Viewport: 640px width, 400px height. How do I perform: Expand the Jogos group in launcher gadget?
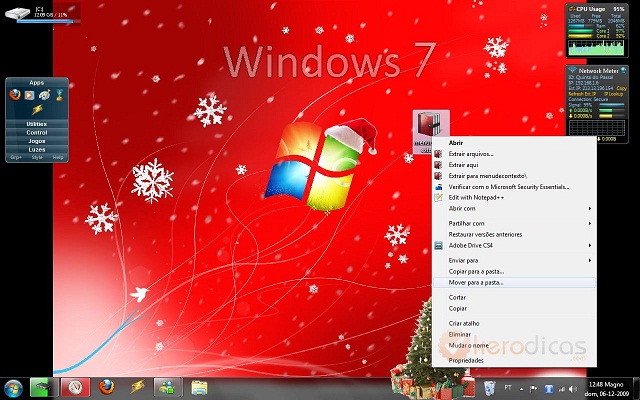click(x=37, y=141)
